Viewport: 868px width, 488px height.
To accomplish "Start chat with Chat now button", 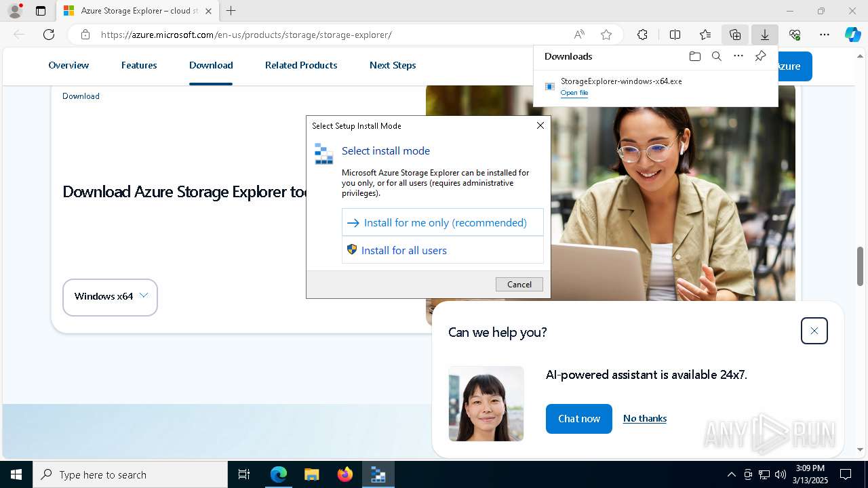I will tap(579, 419).
